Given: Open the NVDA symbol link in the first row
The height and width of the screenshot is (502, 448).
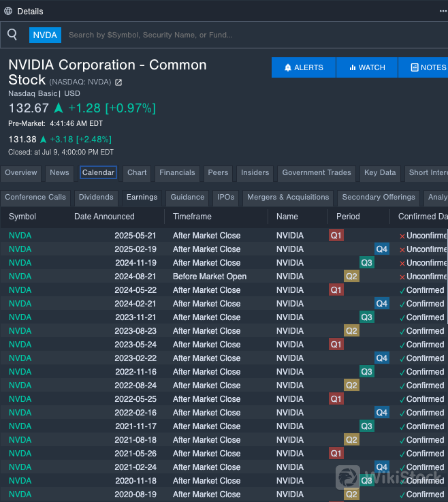Looking at the screenshot, I should click(x=20, y=236).
